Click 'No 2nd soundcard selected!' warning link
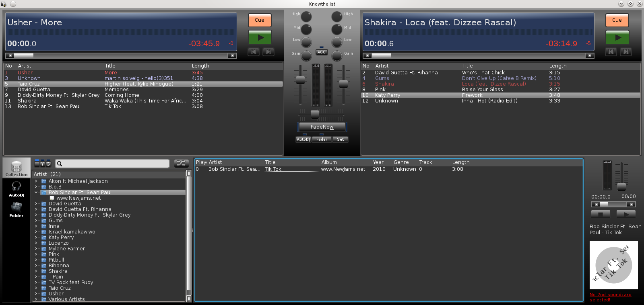 click(x=610, y=297)
